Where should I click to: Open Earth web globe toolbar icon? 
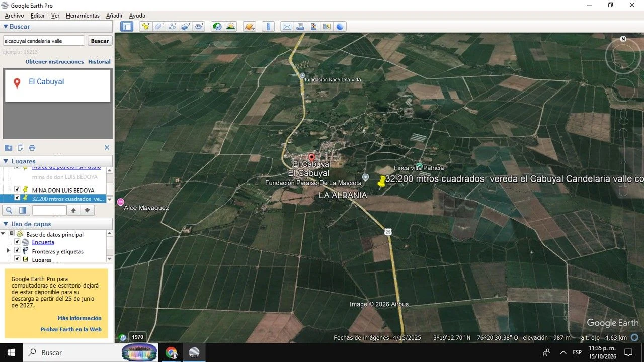tap(340, 26)
